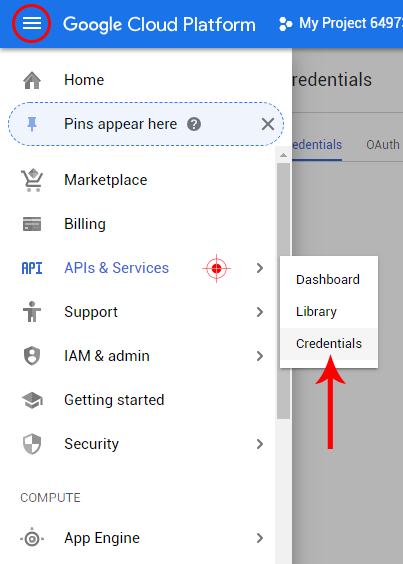The width and height of the screenshot is (403, 564).
Task: Click the Marketplace shopping cart icon
Action: (x=32, y=180)
